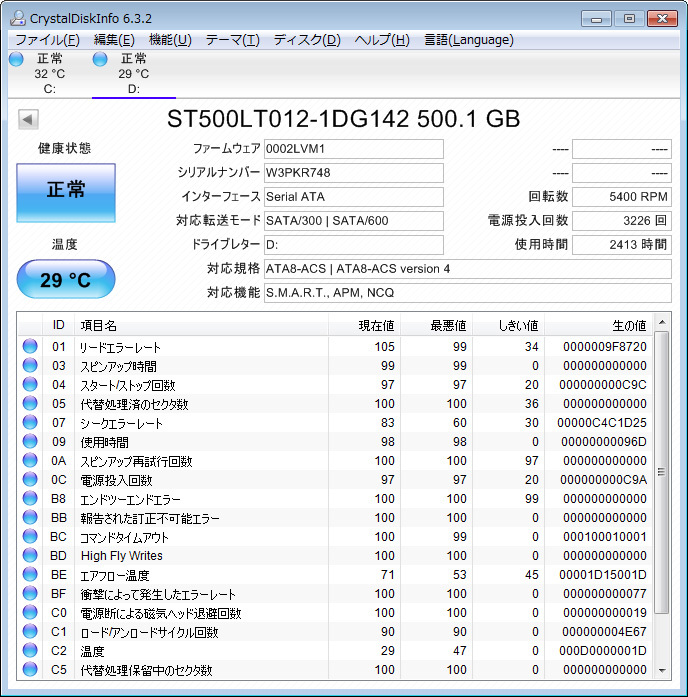Click the status orb for High Fly Writes

click(30, 556)
